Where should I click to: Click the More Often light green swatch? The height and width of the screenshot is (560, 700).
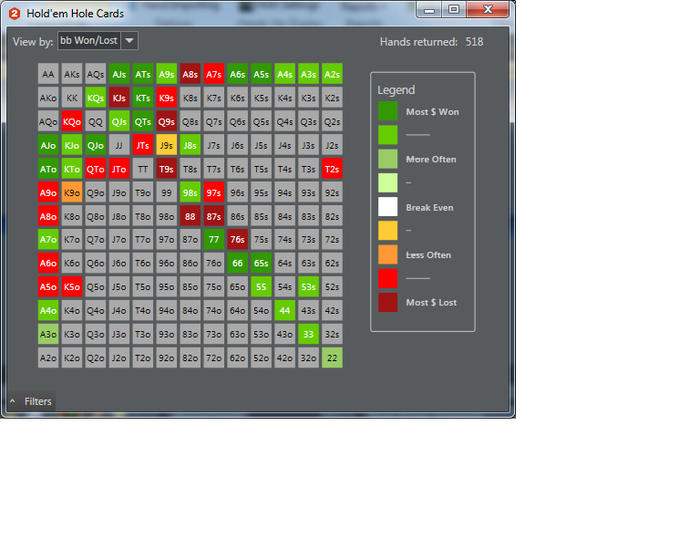388,159
